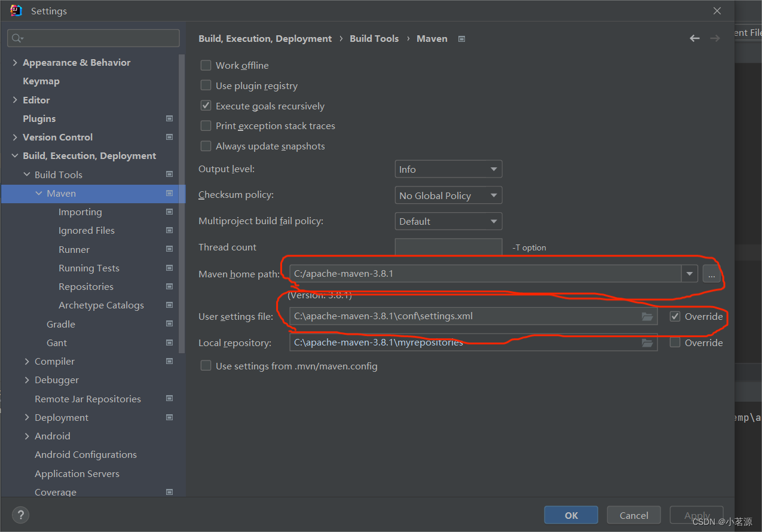This screenshot has width=762, height=532.
Task: Click the project-level icon beside Remote Jar Repositories
Action: (x=169, y=399)
